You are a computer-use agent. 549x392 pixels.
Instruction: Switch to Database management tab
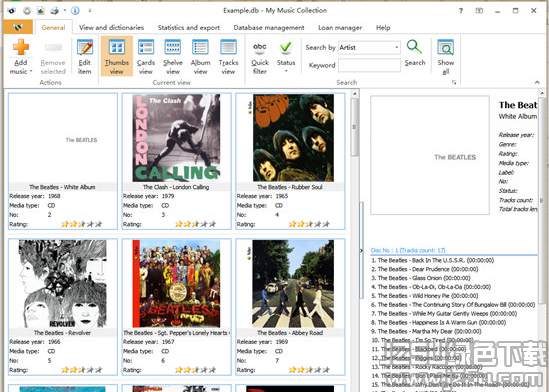[269, 27]
